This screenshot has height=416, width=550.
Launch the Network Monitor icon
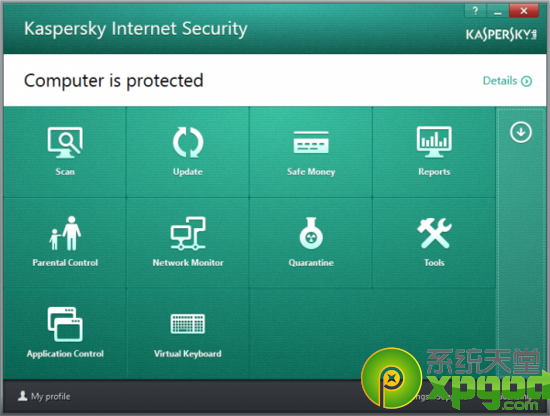point(188,233)
